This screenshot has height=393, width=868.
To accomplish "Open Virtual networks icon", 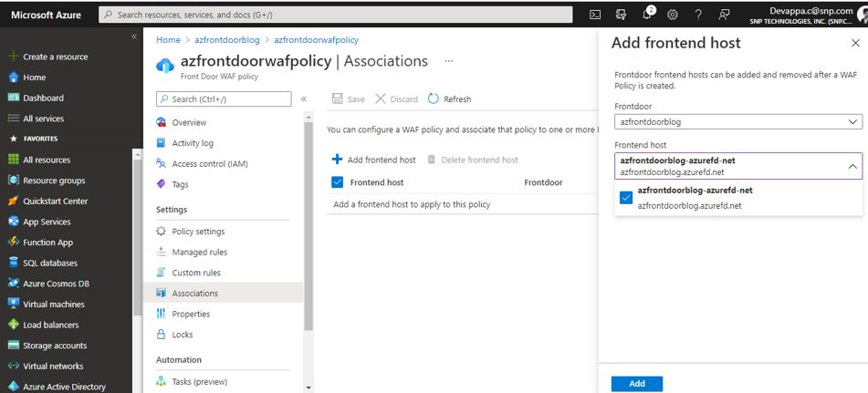I will pyautogui.click(x=14, y=366).
